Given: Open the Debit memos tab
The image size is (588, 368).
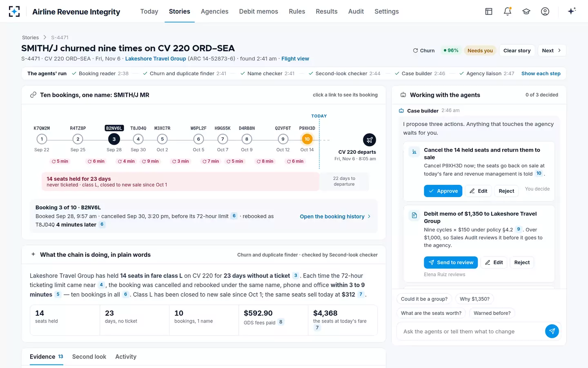Looking at the screenshot, I should [258, 11].
